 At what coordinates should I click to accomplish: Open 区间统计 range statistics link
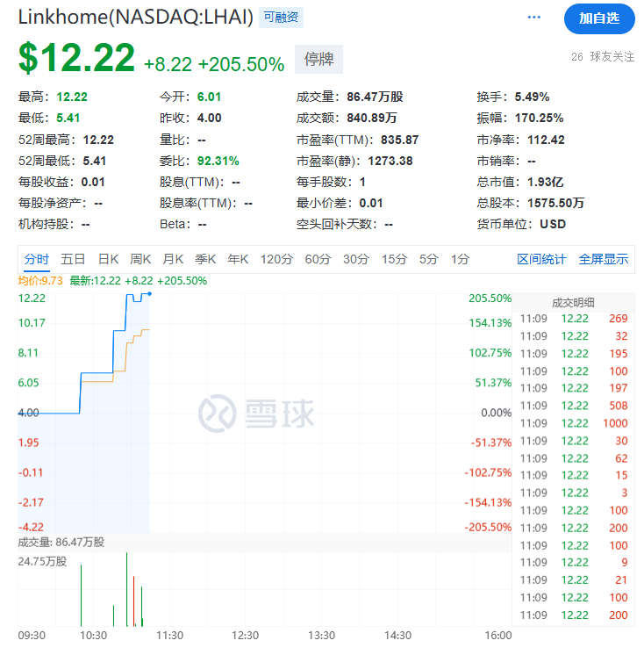point(541,259)
